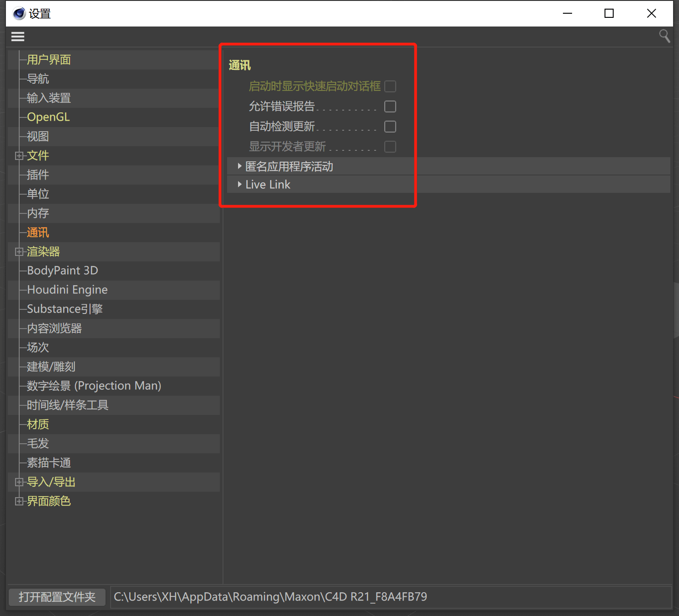The image size is (679, 616).
Task: Open 内存 settings
Action: tap(38, 213)
